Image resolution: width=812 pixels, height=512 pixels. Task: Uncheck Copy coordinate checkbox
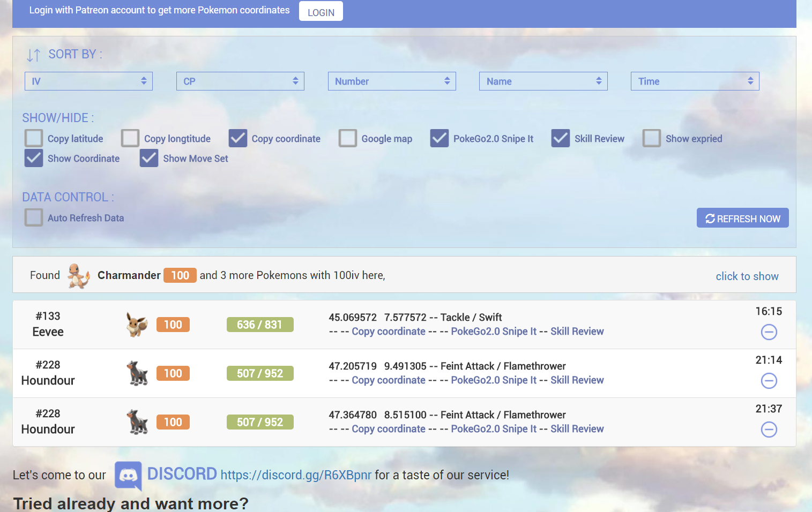[238, 138]
